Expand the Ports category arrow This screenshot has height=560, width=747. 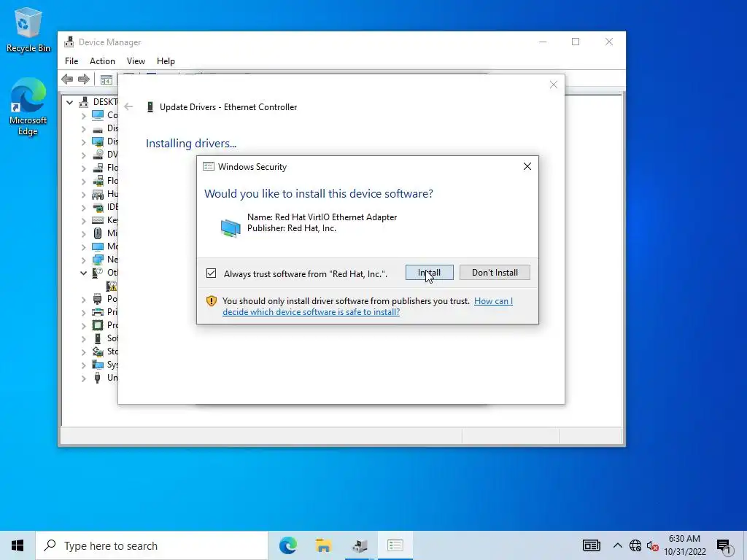[83, 300]
